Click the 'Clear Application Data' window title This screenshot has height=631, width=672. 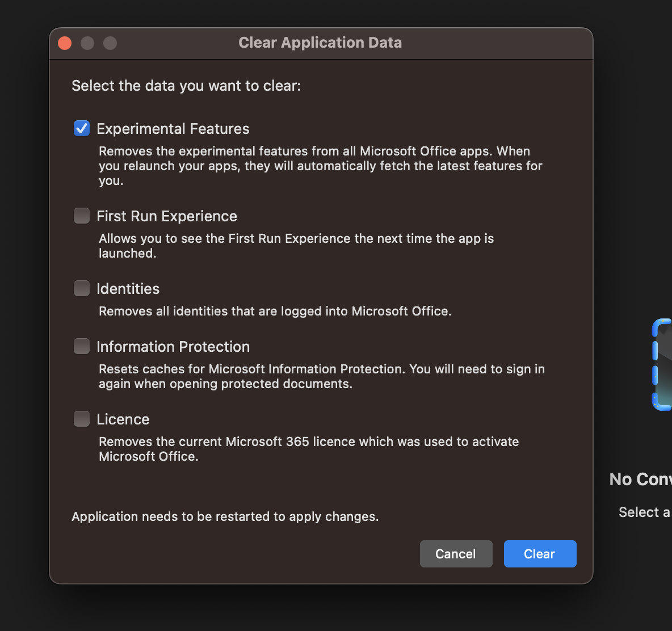320,43
